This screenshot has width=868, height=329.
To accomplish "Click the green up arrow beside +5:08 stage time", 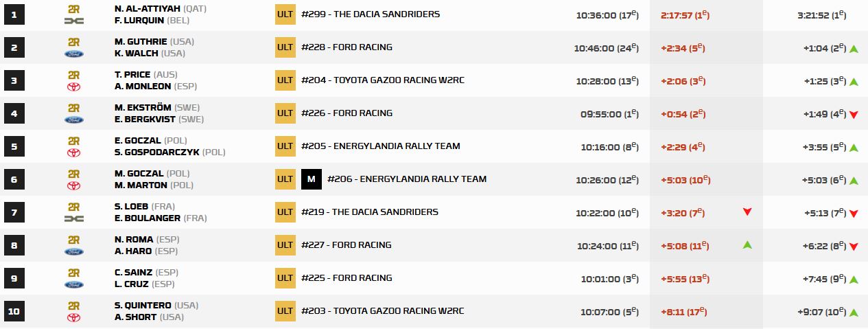I will (x=747, y=245).
